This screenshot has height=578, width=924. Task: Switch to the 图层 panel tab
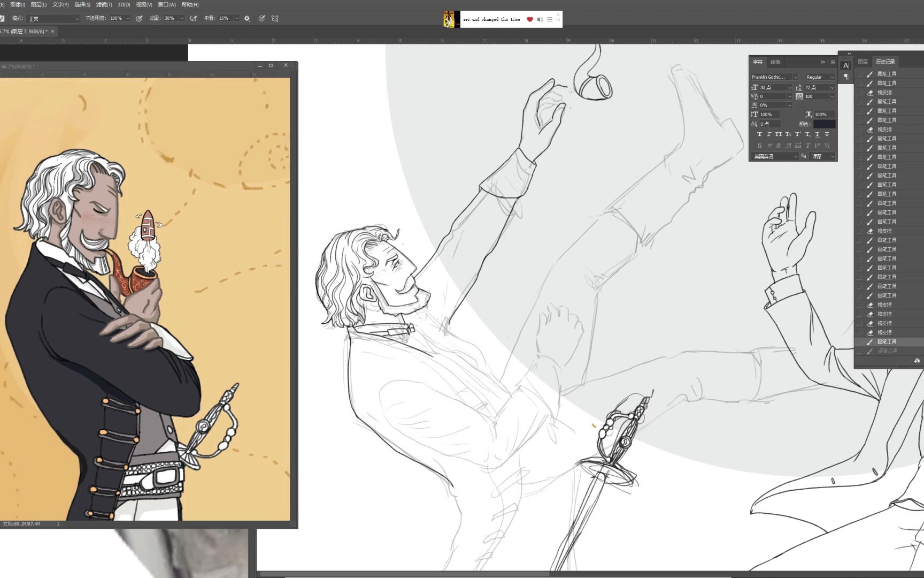pyautogui.click(x=863, y=62)
